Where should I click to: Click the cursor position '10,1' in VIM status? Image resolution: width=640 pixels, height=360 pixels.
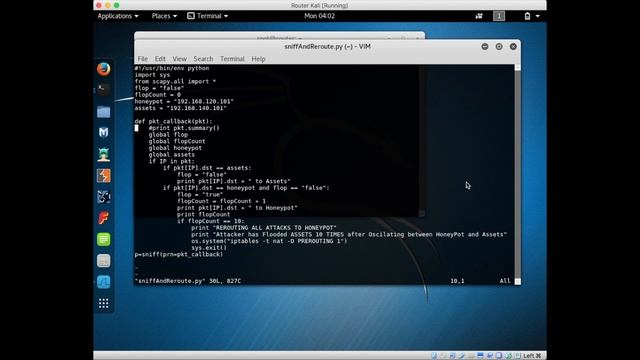(457, 281)
